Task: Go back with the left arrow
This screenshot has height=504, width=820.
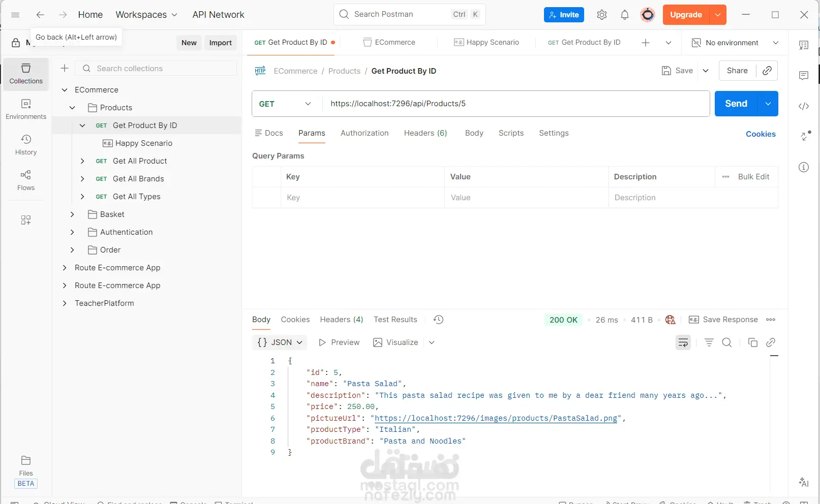Action: (x=40, y=15)
